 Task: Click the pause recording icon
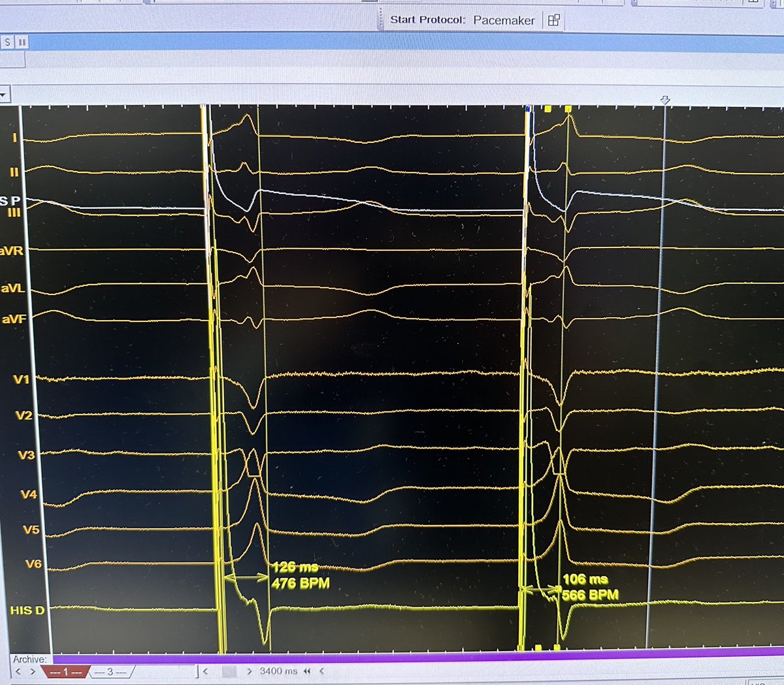(22, 40)
